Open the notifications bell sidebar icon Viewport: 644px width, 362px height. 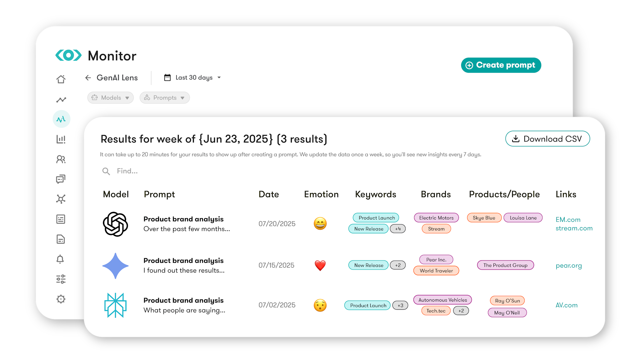pos(60,259)
